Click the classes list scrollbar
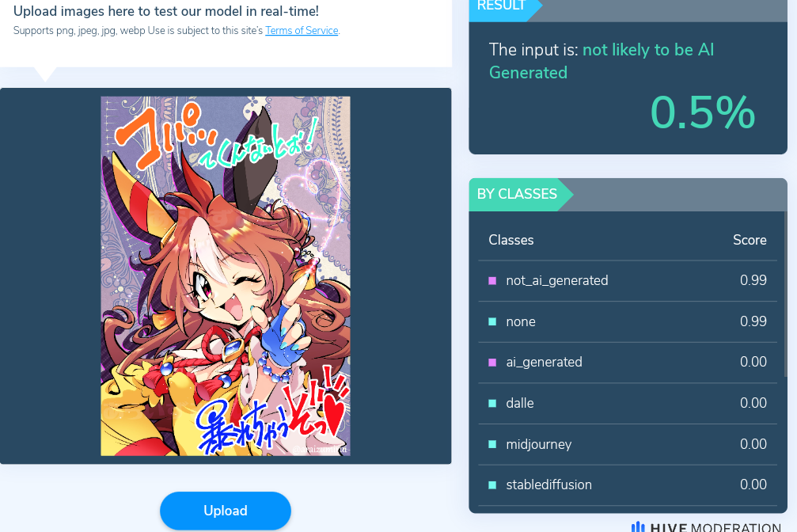This screenshot has height=532, width=797. (785, 295)
